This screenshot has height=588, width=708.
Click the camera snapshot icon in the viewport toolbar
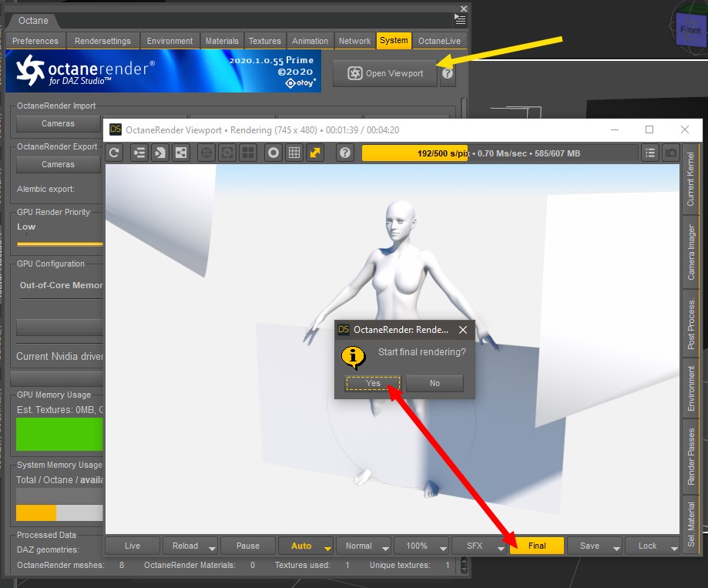(x=672, y=153)
